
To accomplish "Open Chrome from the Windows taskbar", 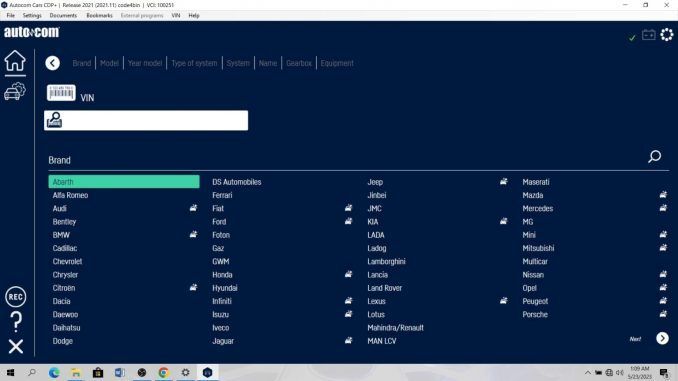I will (163, 372).
